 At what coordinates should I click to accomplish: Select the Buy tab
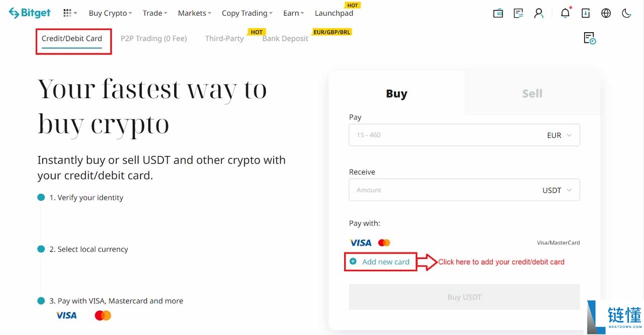click(396, 94)
